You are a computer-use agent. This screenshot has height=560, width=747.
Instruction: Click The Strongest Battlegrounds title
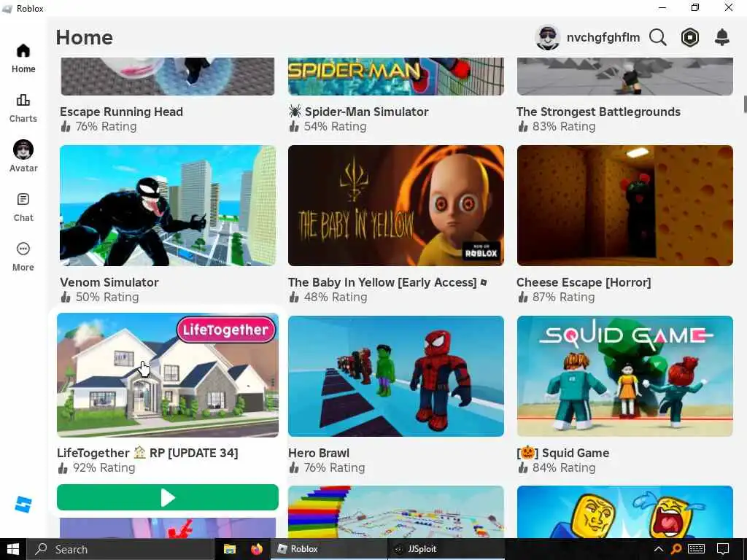point(598,112)
